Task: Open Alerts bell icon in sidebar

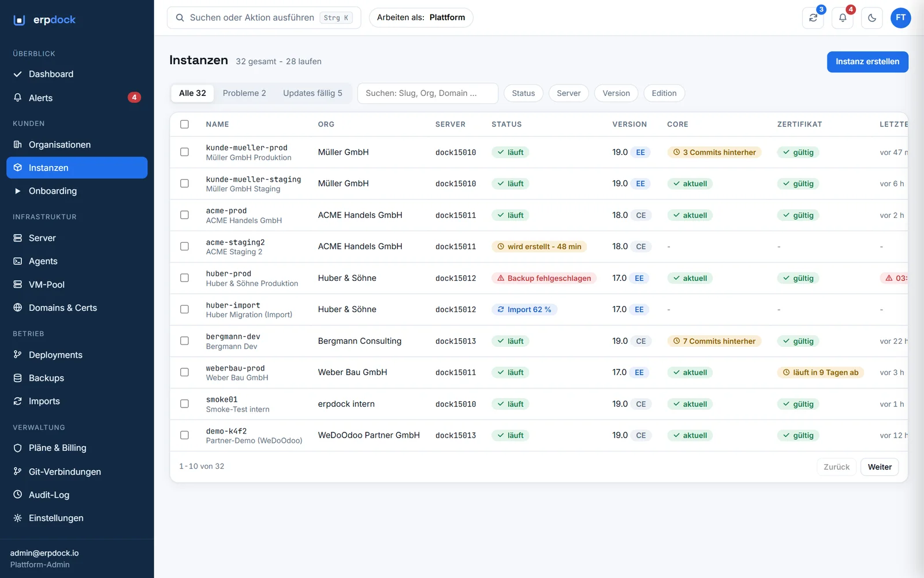Action: click(18, 98)
